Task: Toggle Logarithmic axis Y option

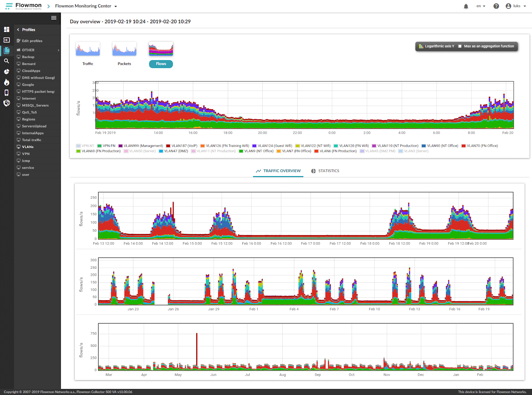Action: tap(436, 47)
